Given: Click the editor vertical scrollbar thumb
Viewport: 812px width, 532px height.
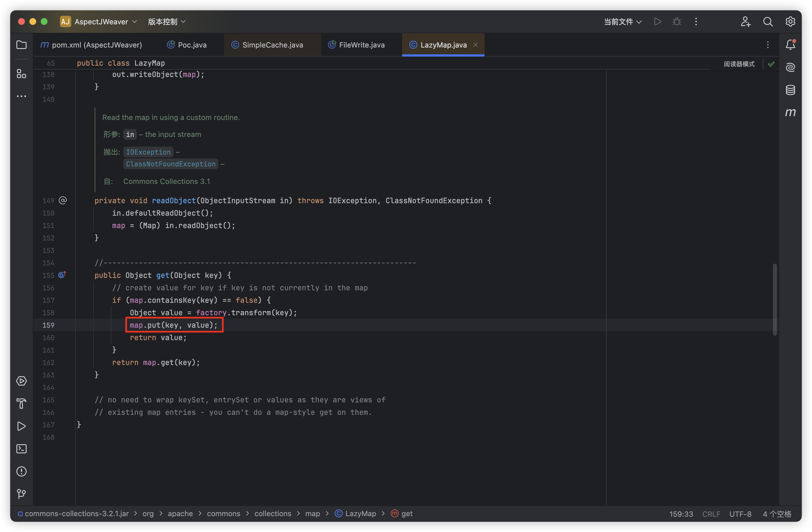Looking at the screenshot, I should (774, 299).
